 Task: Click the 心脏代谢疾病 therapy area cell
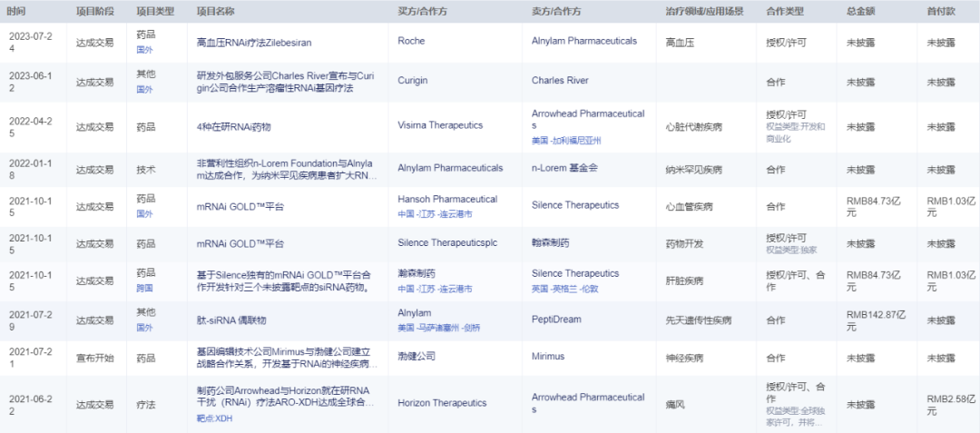(694, 127)
